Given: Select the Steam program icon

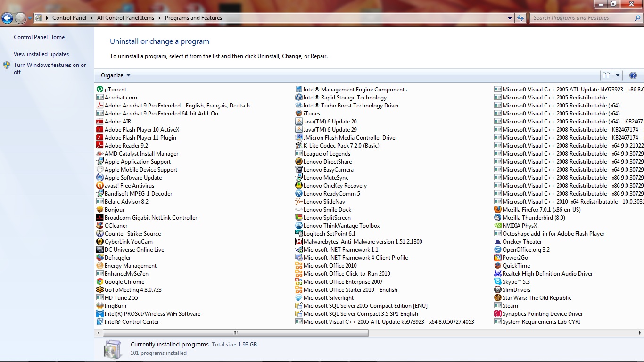Looking at the screenshot, I should pos(498,306).
